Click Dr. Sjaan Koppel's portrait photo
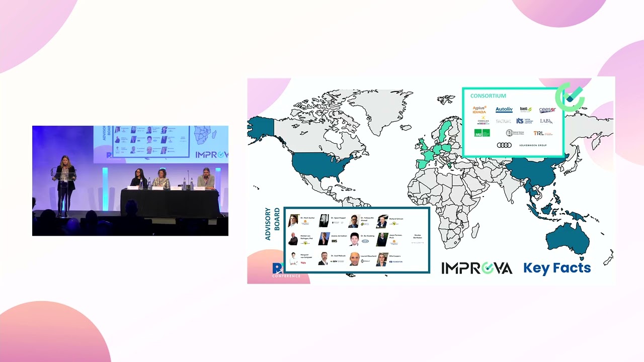Viewport: 644px width, 362px height. tap(324, 221)
